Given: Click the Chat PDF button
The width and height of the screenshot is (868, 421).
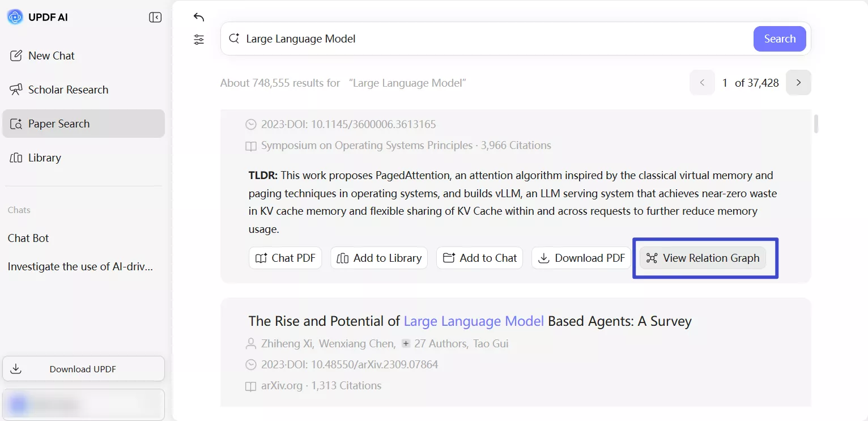Looking at the screenshot, I should point(286,258).
